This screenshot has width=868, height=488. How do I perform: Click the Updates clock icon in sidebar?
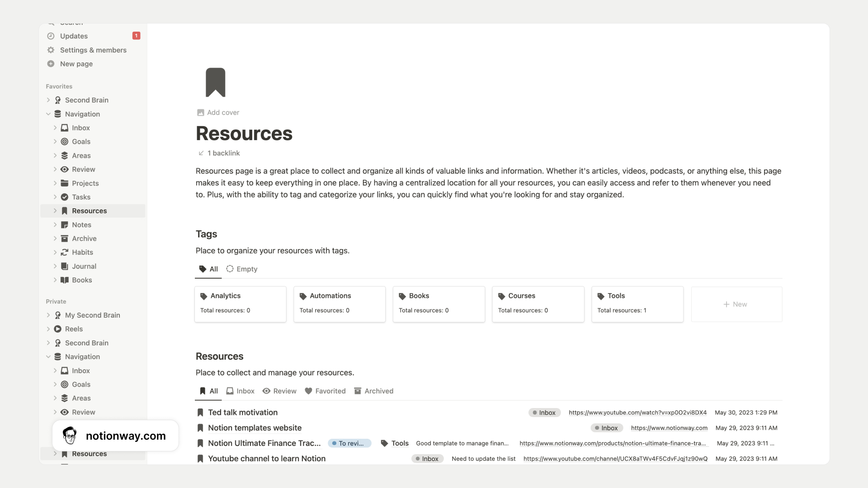pyautogui.click(x=51, y=36)
